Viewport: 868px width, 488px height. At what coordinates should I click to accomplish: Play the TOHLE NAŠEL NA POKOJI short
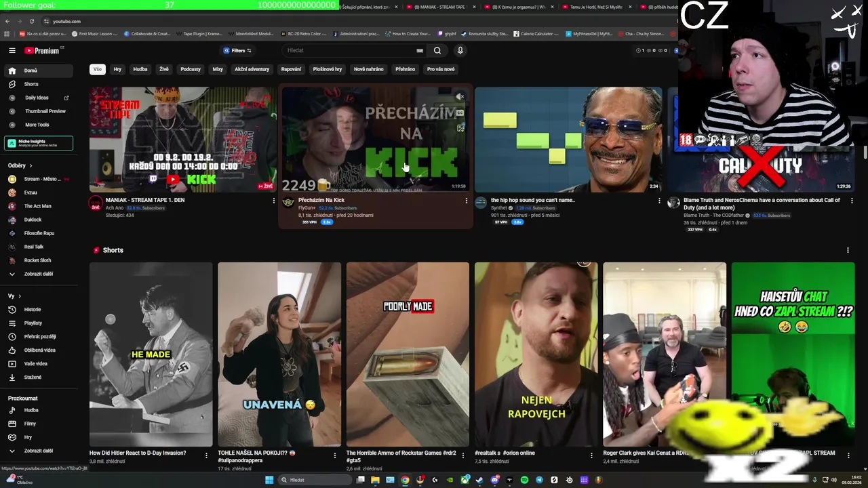pos(279,354)
